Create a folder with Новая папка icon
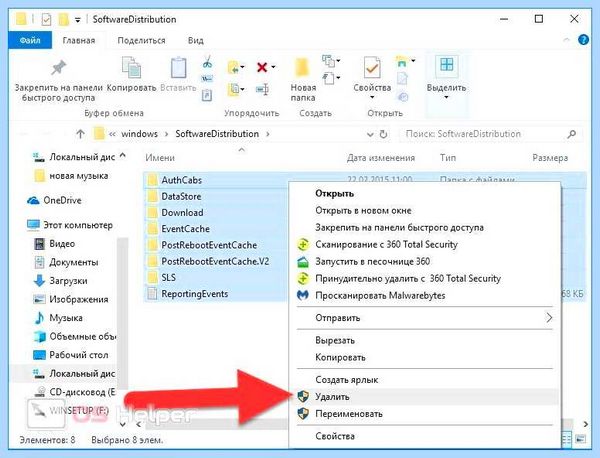Image resolution: width=600 pixels, height=458 pixels. tap(302, 68)
